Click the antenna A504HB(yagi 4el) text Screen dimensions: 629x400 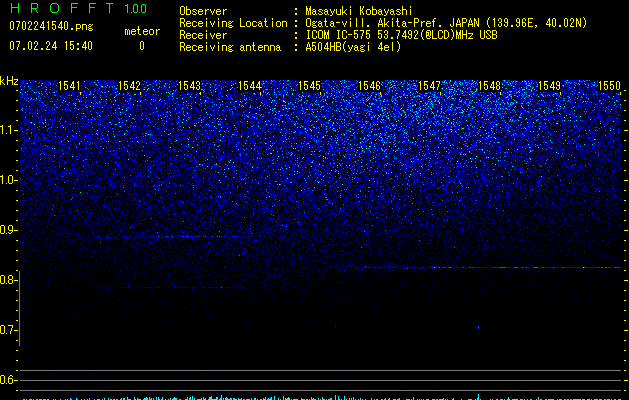353,47
